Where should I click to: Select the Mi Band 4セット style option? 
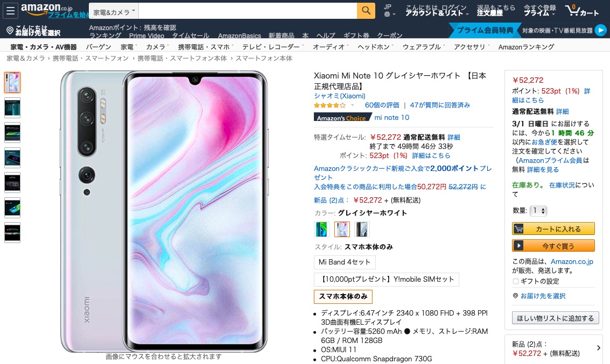[345, 262]
